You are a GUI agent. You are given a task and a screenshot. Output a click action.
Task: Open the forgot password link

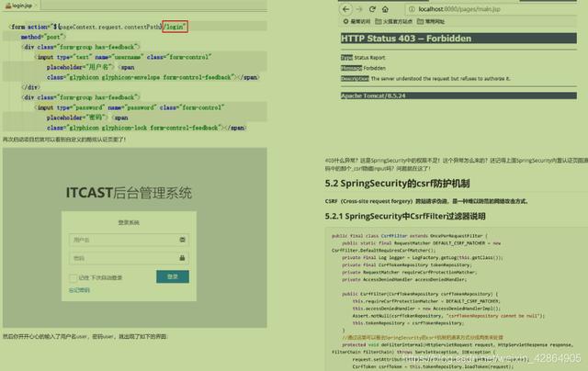[x=79, y=290]
